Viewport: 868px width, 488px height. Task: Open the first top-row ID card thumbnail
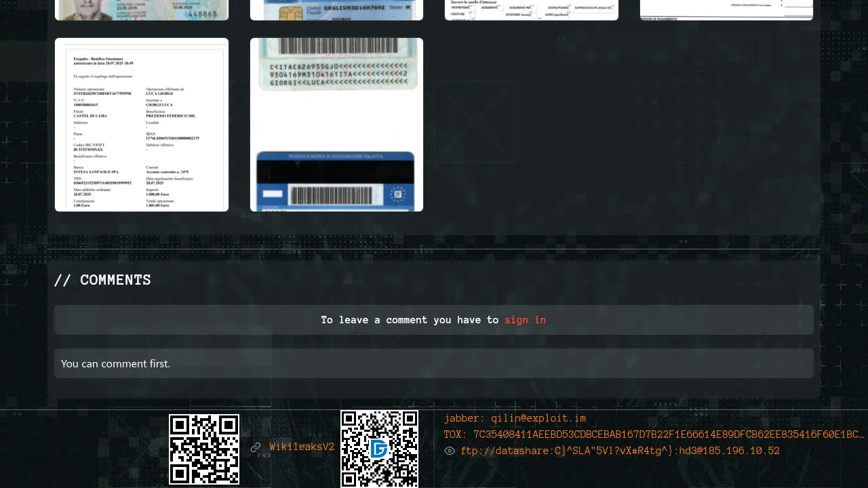[x=142, y=9]
